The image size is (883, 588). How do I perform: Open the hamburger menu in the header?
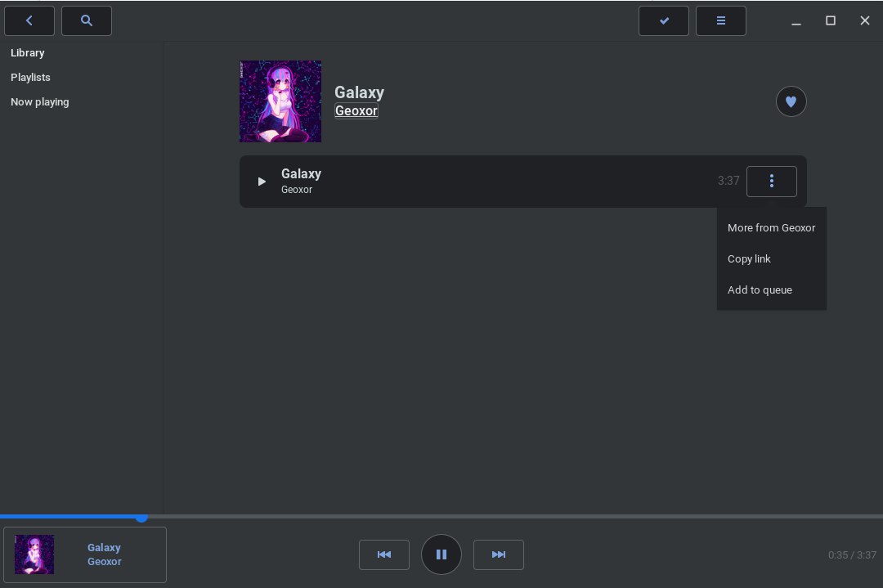(721, 20)
